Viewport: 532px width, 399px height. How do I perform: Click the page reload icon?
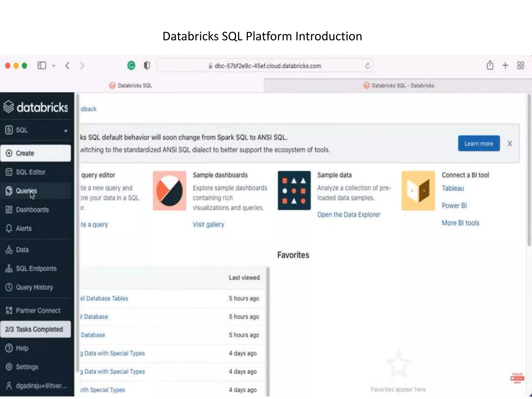(x=367, y=66)
